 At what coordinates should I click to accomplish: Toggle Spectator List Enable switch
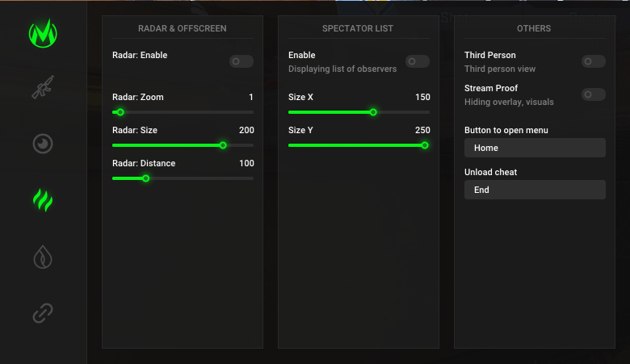(417, 61)
